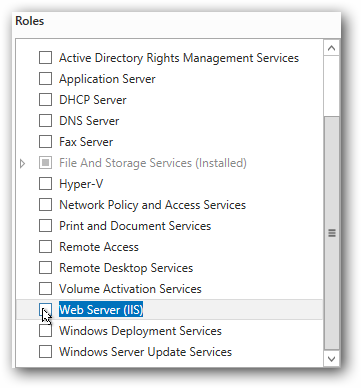Click the Hyper-V role label
The image size is (361, 388).
(x=81, y=184)
